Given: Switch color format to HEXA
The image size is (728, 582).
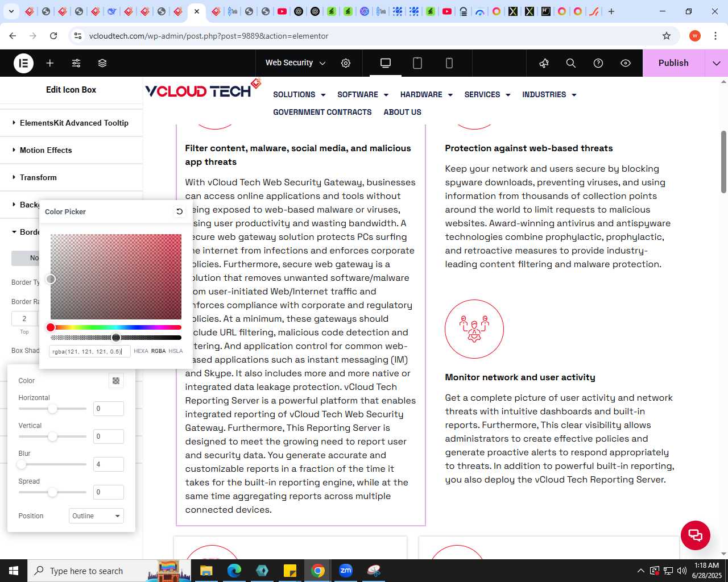Looking at the screenshot, I should point(141,351).
